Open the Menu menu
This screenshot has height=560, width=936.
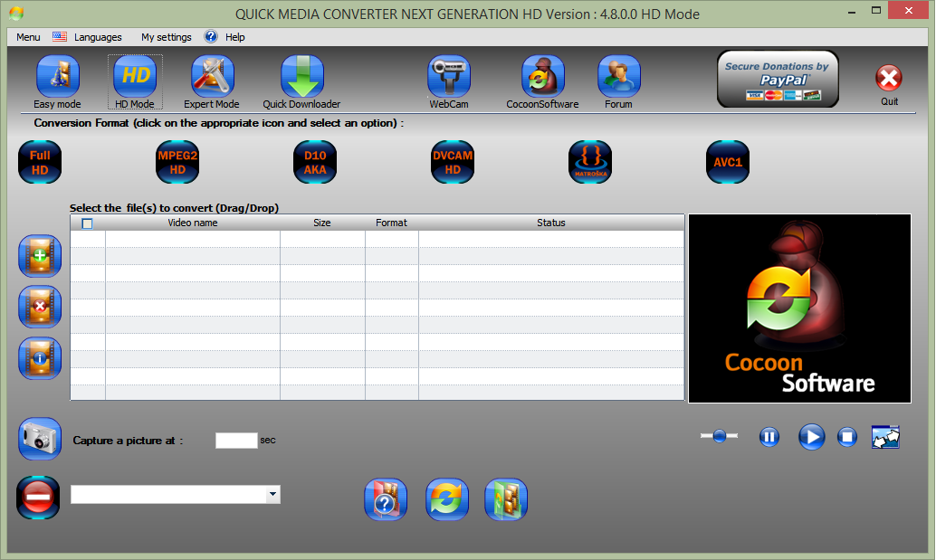28,37
